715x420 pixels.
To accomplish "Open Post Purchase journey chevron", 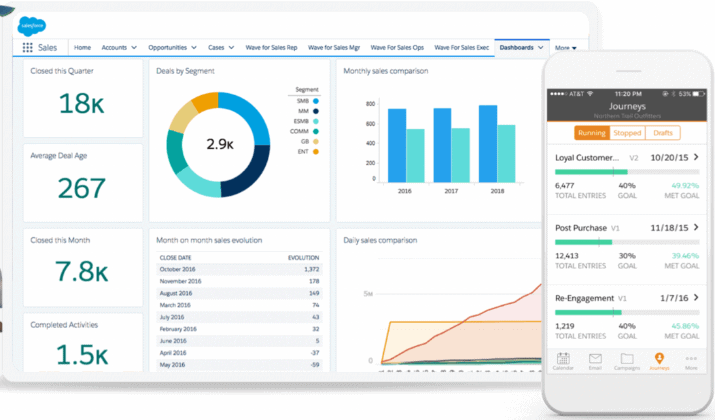I will pos(696,227).
